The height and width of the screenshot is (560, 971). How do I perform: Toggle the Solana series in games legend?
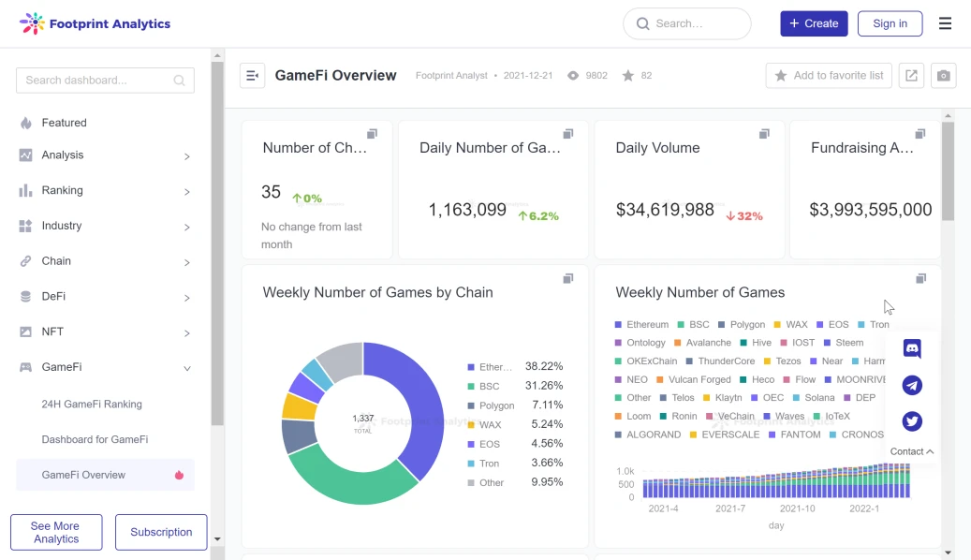(x=814, y=398)
